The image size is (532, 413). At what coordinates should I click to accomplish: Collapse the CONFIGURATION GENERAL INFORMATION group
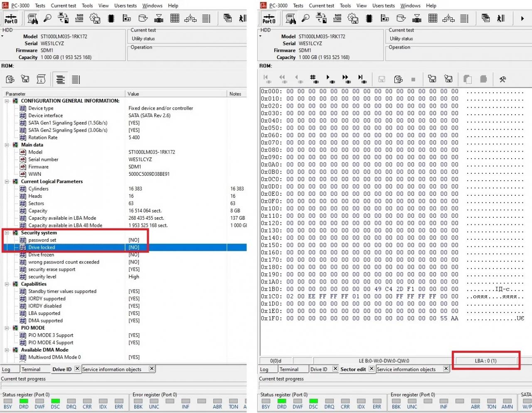[x=6, y=101]
